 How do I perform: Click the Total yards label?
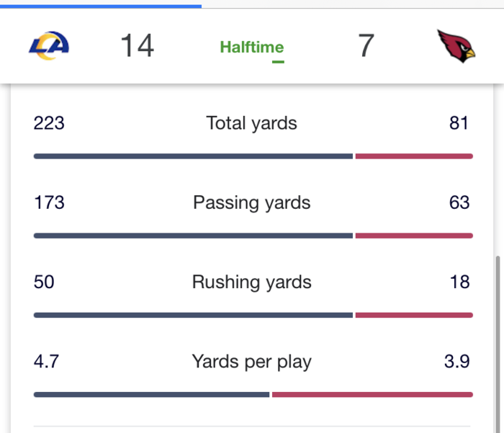tap(252, 123)
